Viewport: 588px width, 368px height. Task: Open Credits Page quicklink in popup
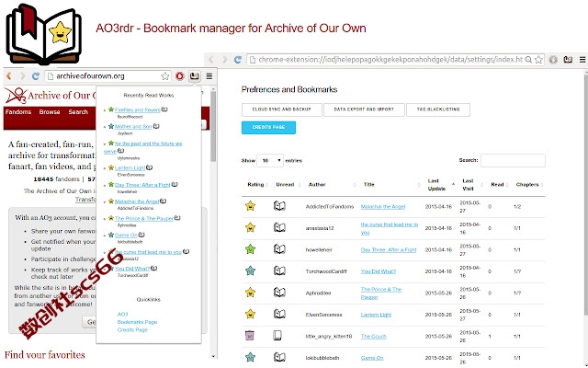coord(132,329)
